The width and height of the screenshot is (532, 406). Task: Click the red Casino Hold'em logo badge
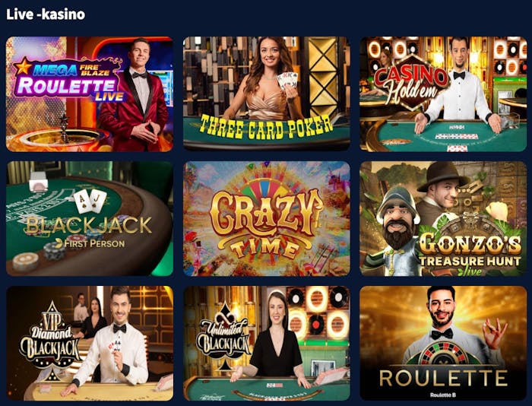[410, 83]
